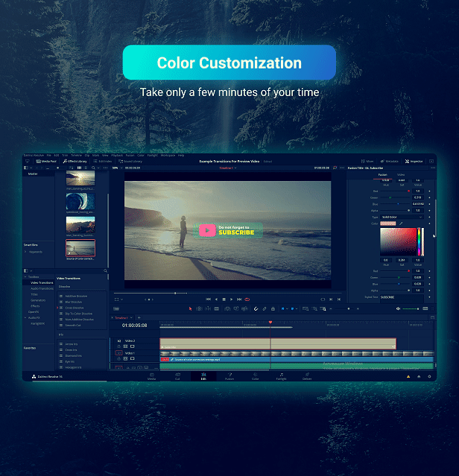Click the search icon in media pool toolbar
Viewport: 459px width, 476px height.
pos(93,168)
